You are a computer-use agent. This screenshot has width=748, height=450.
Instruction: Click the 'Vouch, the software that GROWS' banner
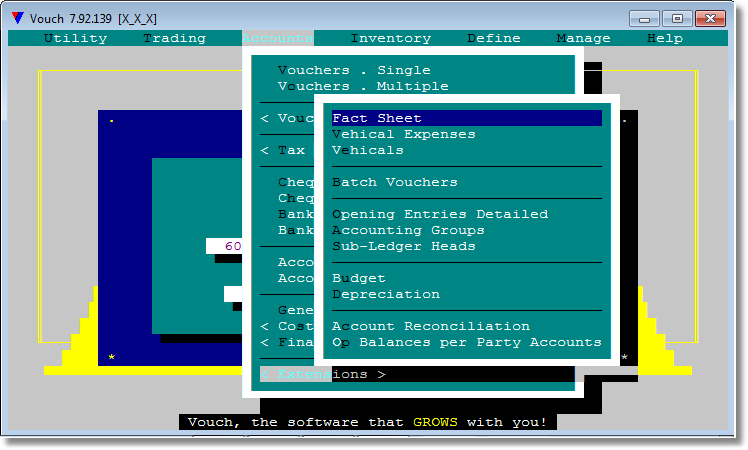point(367,422)
